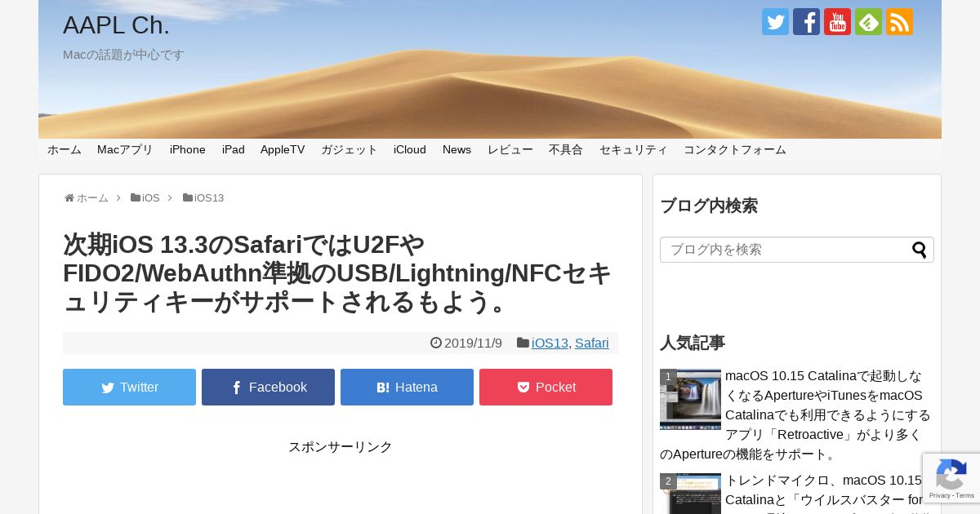Image resolution: width=980 pixels, height=514 pixels.
Task: Click the search magnifier icon
Action: [x=920, y=250]
